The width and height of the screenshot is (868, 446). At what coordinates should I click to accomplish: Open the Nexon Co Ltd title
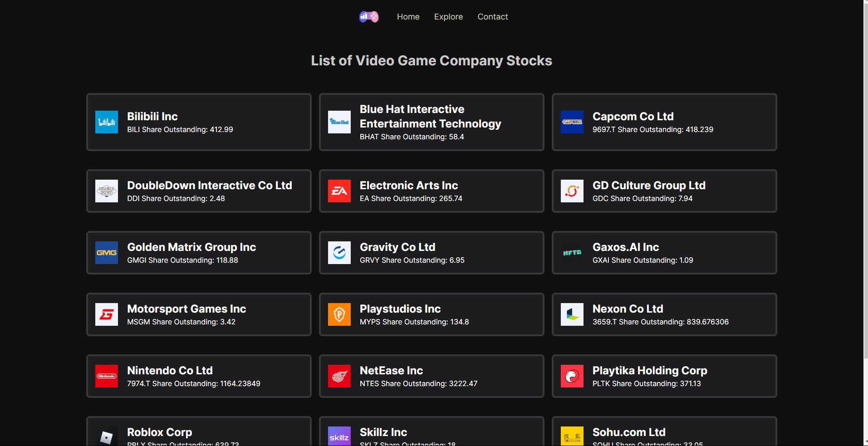point(628,309)
